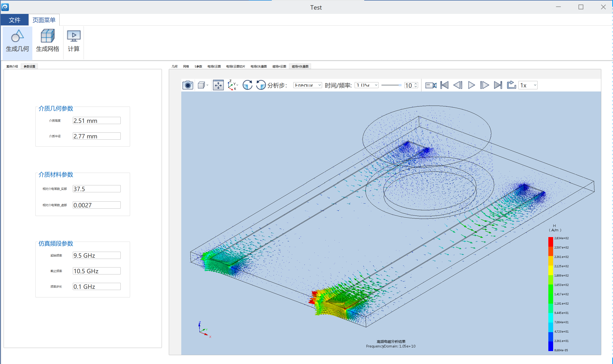Switch to the 案例介绍 tab
This screenshot has height=364, width=613.
point(12,67)
